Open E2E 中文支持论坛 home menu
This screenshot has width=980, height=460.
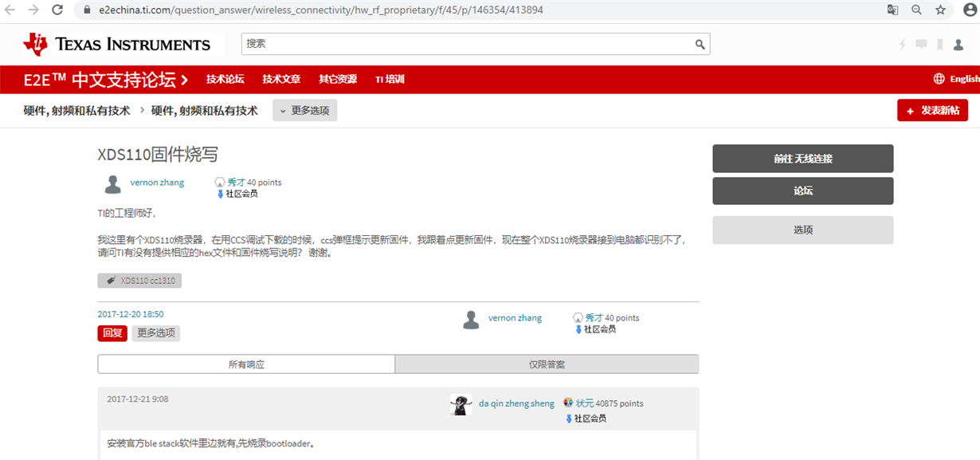click(106, 80)
